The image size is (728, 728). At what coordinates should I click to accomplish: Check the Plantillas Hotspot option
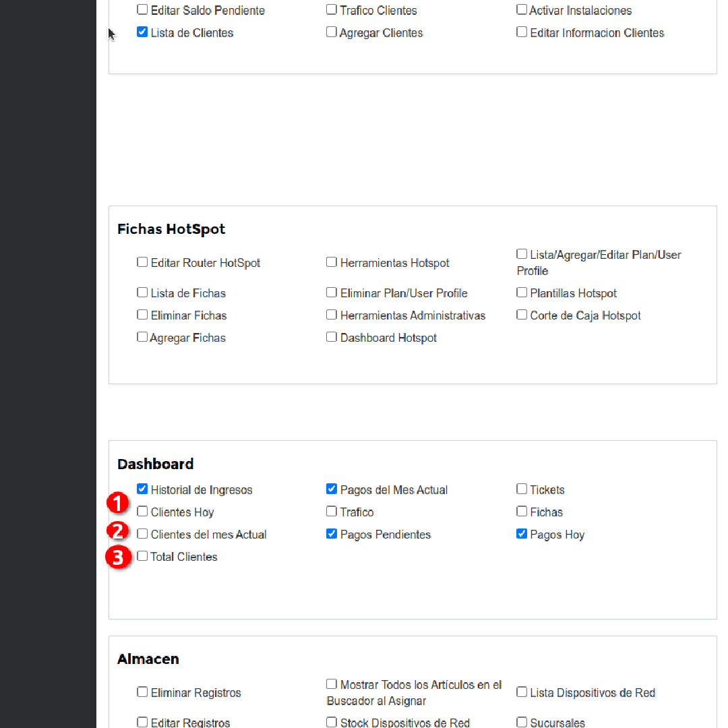[x=522, y=292]
